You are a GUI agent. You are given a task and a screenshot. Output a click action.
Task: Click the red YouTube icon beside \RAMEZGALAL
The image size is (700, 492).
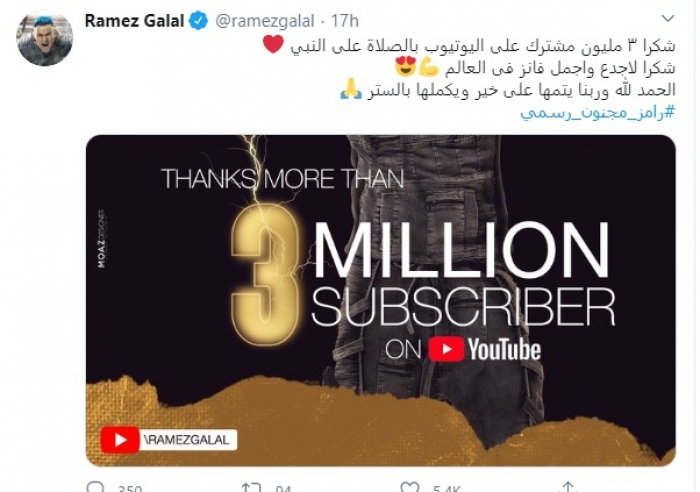(x=120, y=440)
